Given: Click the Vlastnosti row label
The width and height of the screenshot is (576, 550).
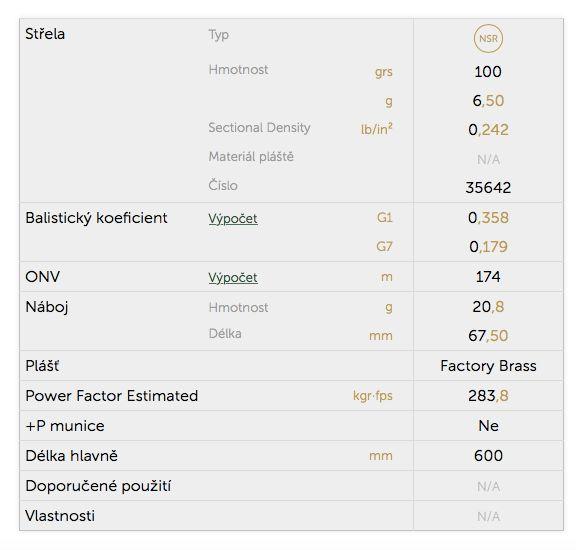Looking at the screenshot, I should [60, 516].
